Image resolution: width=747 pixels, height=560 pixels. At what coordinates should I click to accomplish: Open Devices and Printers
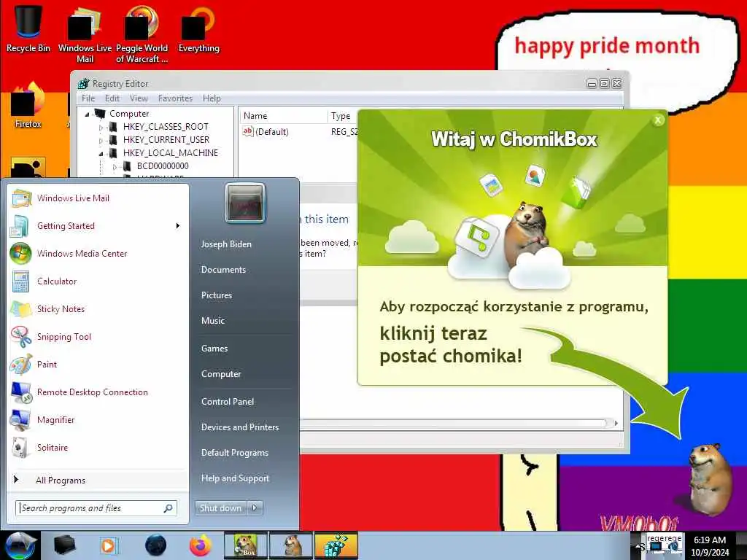click(x=240, y=427)
